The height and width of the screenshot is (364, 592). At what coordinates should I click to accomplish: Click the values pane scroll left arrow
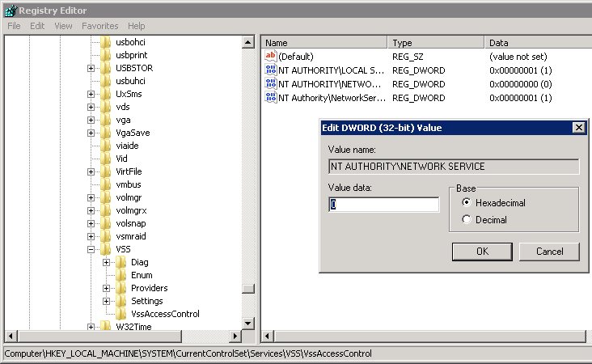click(268, 336)
